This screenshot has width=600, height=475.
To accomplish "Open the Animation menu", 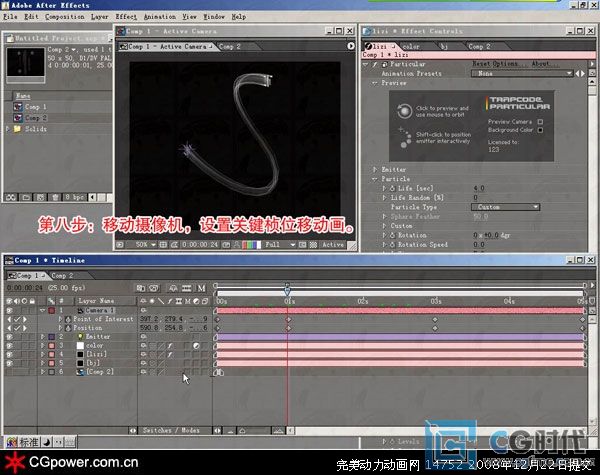I will 160,17.
